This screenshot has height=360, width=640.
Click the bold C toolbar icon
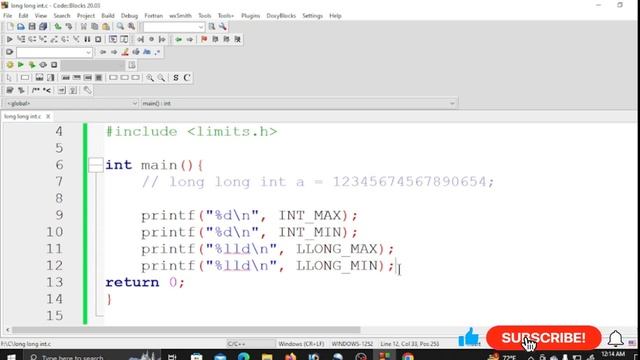187,78
